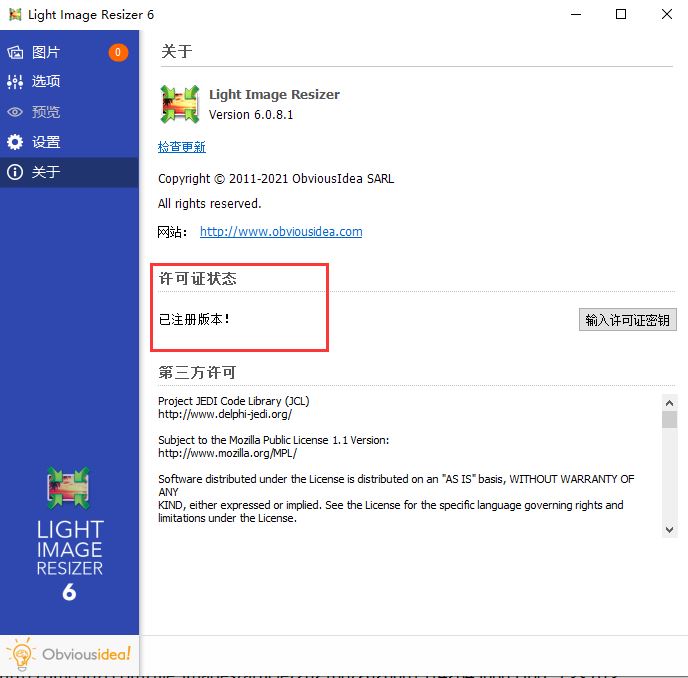Click the Copyright 2011-2021 ObviousIdea SARL text
The height and width of the screenshot is (678, 688).
pos(276,179)
